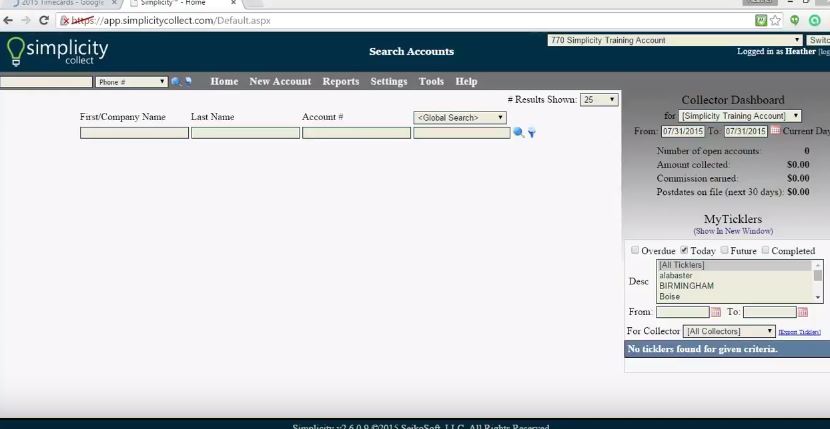
Task: Click the Desc list scrollbar up arrow
Action: coord(818,264)
